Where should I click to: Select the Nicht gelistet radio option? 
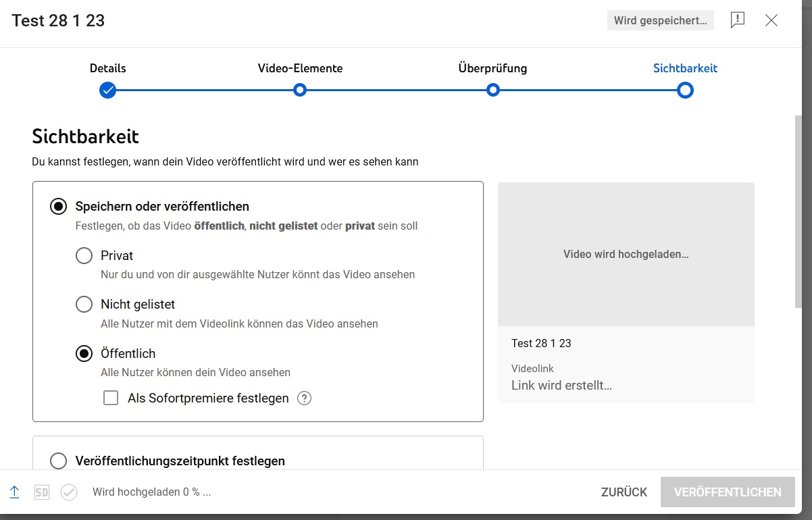coord(84,305)
